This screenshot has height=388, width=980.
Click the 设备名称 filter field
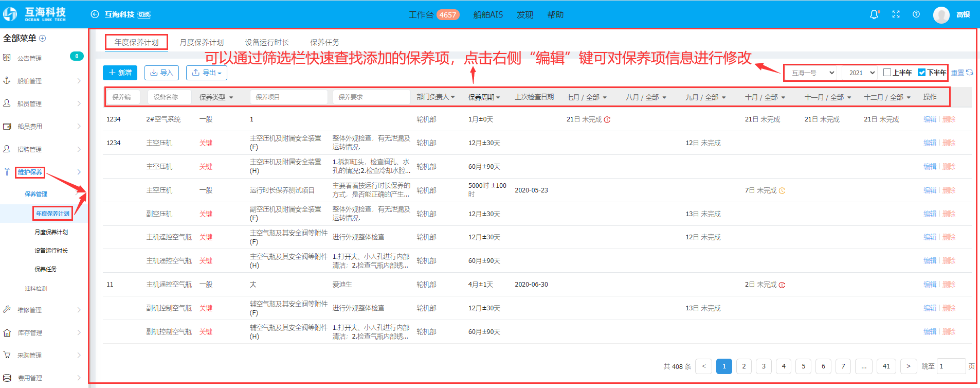tap(170, 97)
